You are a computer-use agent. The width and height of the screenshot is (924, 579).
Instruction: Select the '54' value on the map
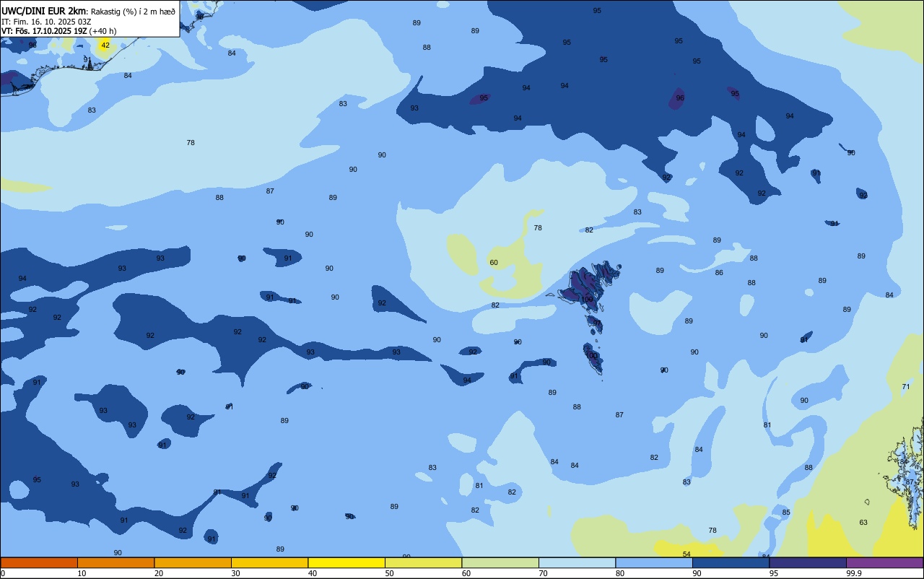click(x=687, y=554)
